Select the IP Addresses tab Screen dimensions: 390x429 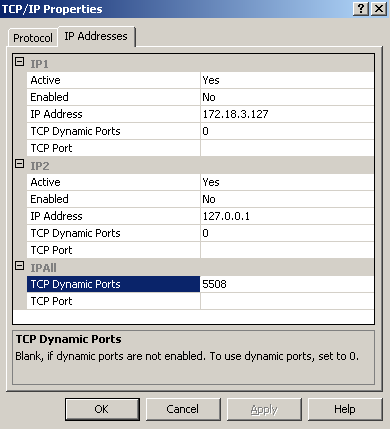[96, 36]
